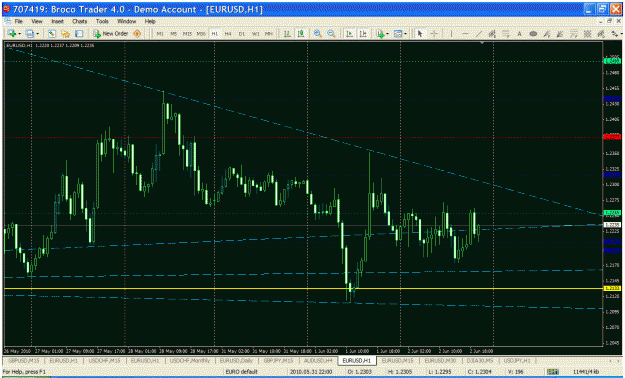Screen dimensions: 625x378
Task: Expand the Templates dropdown arrow
Action: tap(405, 34)
